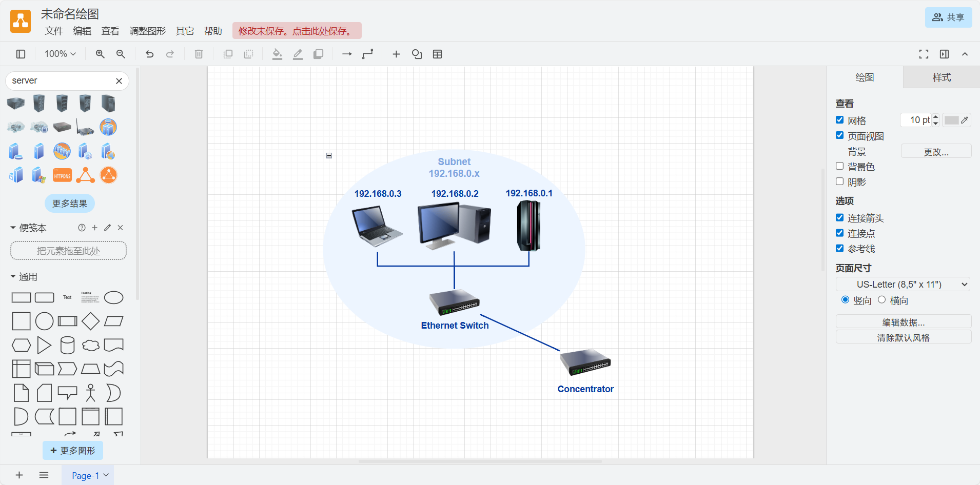Open the insert plus menu in toolbar
Viewport: 980px width, 485px height.
point(396,54)
